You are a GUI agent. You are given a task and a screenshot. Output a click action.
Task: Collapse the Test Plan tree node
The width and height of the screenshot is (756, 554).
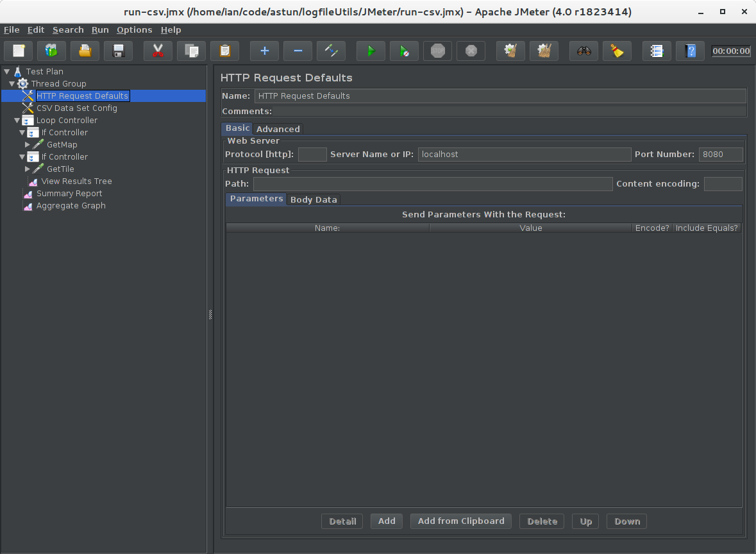pos(7,71)
